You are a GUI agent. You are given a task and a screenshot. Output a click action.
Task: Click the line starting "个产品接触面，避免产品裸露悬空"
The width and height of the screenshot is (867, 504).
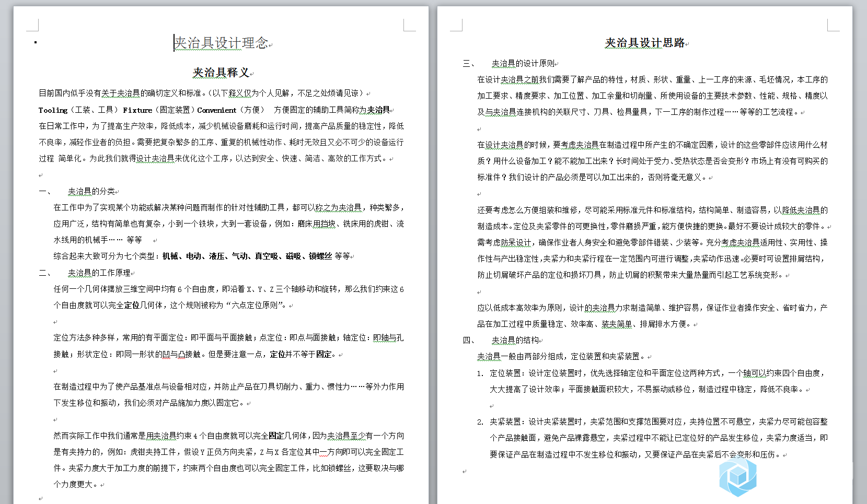click(658, 438)
